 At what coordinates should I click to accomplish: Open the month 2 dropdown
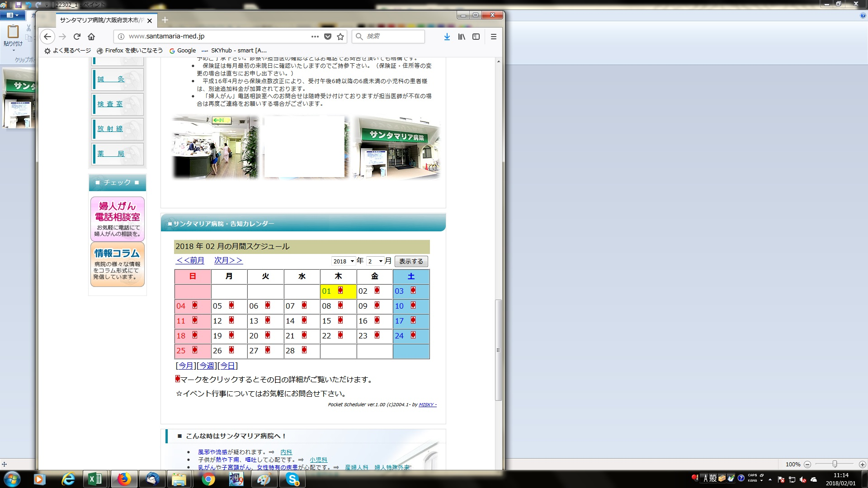pos(375,261)
